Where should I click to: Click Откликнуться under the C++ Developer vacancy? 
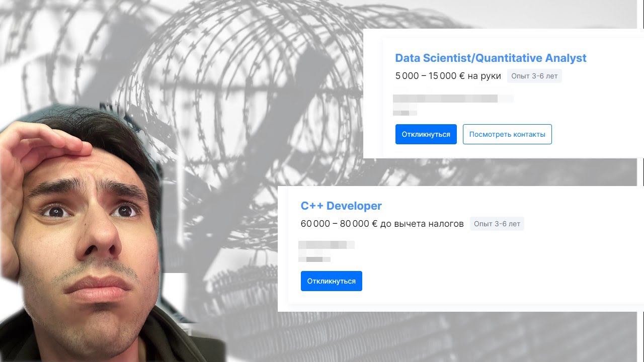click(x=332, y=281)
